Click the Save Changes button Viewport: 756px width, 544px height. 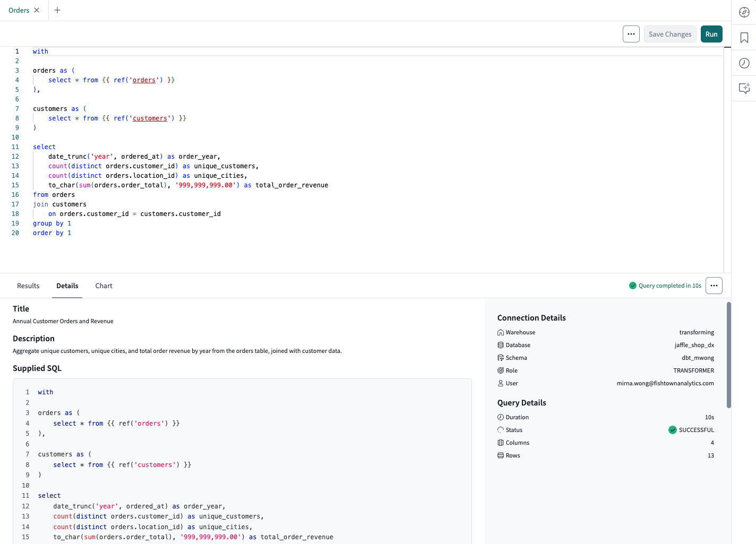pyautogui.click(x=669, y=33)
